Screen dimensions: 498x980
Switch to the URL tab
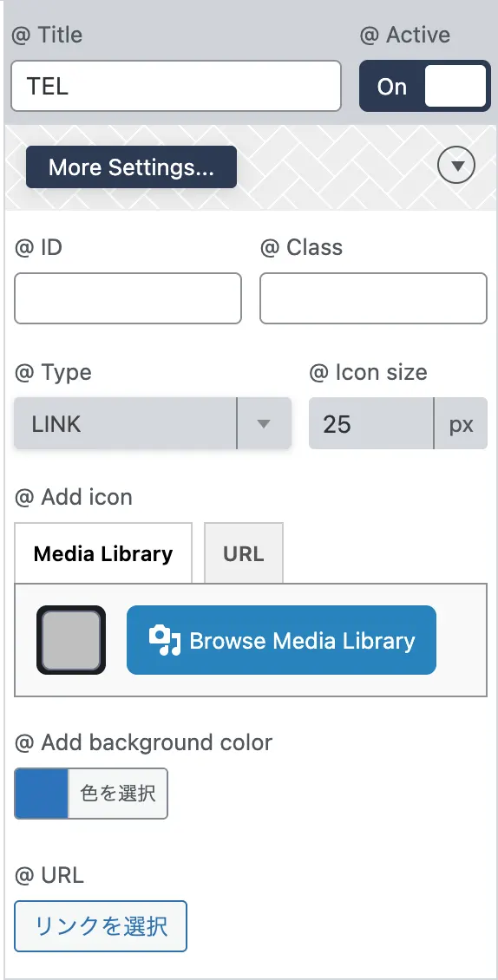(x=244, y=553)
